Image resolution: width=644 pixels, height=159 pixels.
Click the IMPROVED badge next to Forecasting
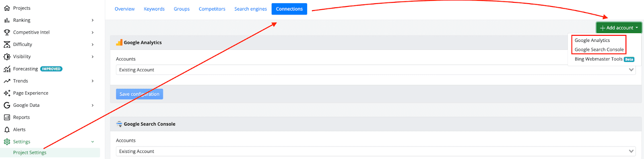(51, 69)
